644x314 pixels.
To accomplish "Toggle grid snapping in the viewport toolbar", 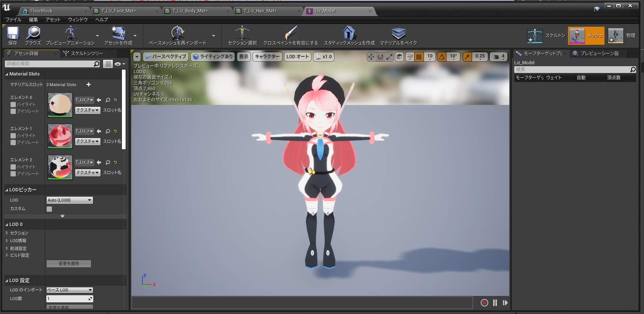I will point(419,57).
